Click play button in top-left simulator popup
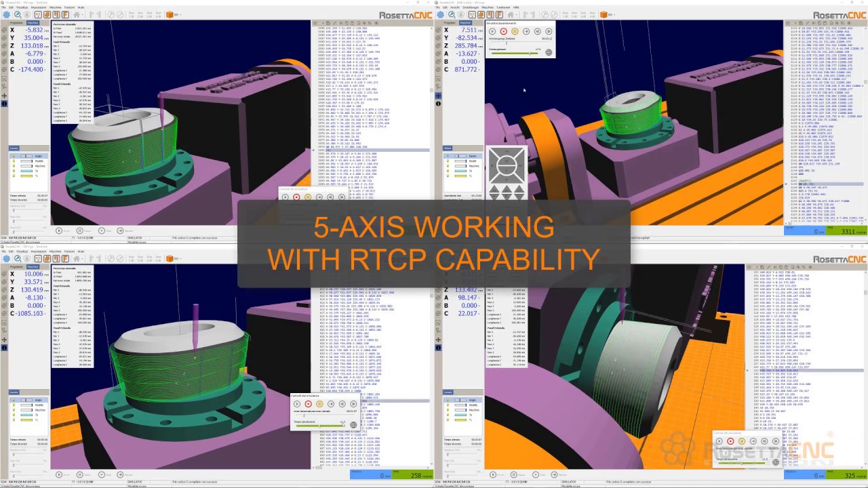 [285, 197]
